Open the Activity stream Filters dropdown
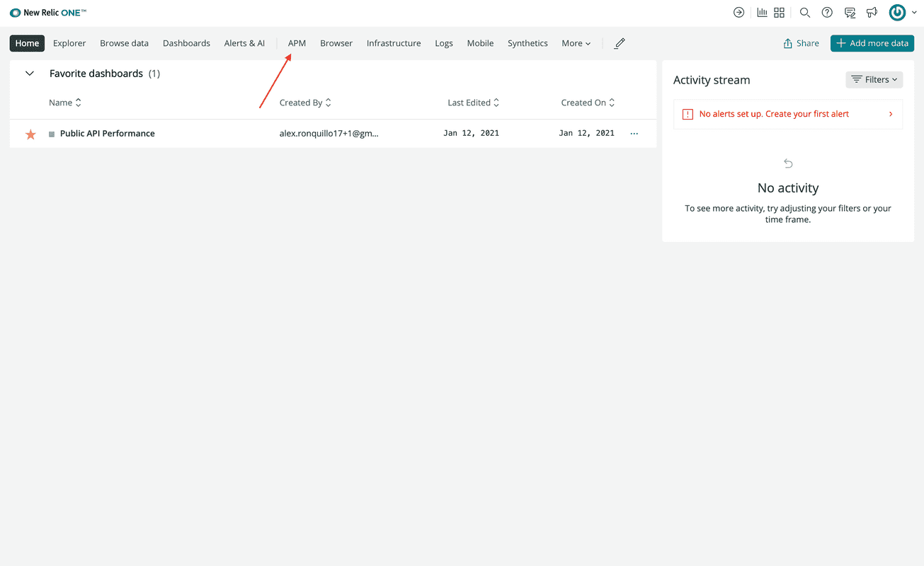Viewport: 924px width, 566px height. pyautogui.click(x=874, y=79)
